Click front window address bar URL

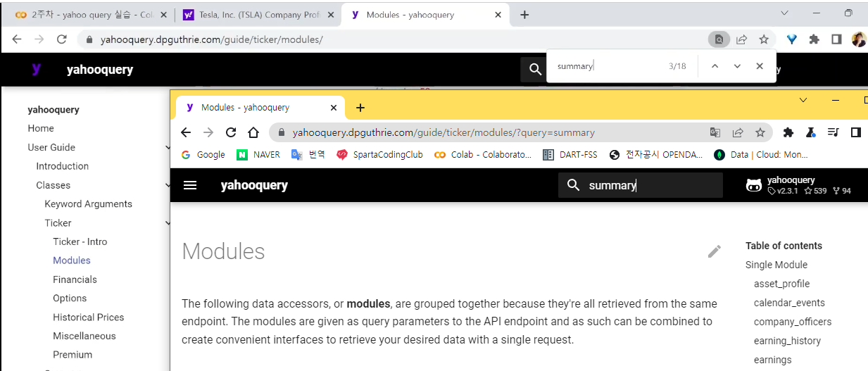[444, 132]
